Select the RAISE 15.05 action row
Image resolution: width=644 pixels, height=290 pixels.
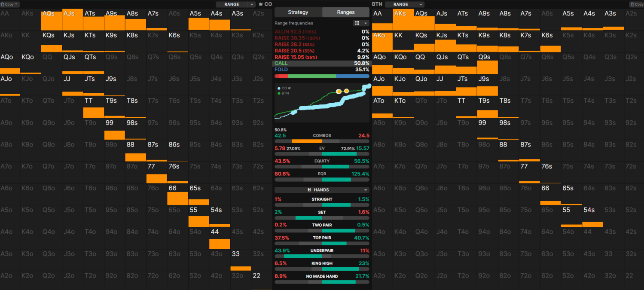(322, 57)
